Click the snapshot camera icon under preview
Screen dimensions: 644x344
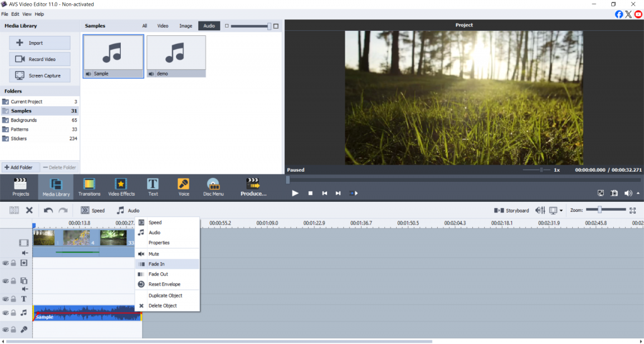point(614,193)
